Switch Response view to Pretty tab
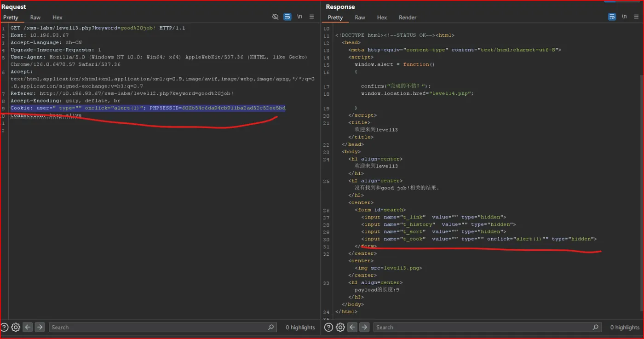Screen dimensions: 644x339 [x=335, y=17]
